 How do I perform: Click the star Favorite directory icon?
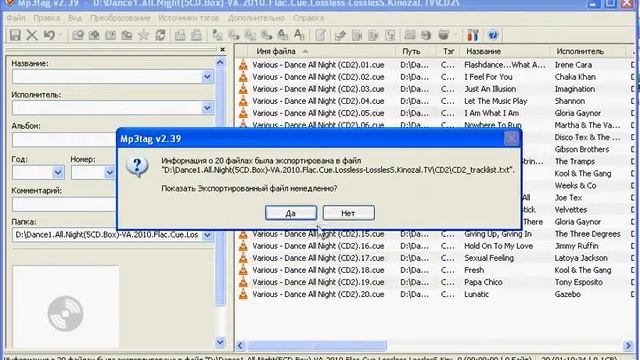pos(143,35)
